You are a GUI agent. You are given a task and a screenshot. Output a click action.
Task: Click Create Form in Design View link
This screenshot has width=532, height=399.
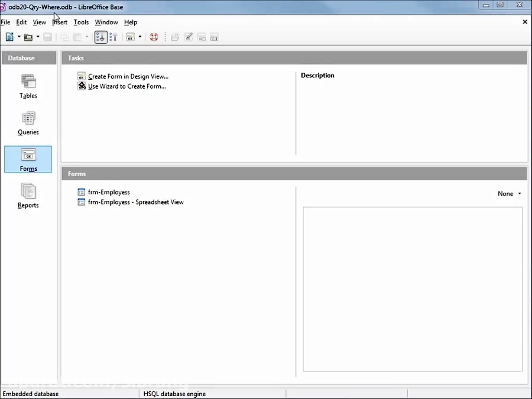pos(128,76)
